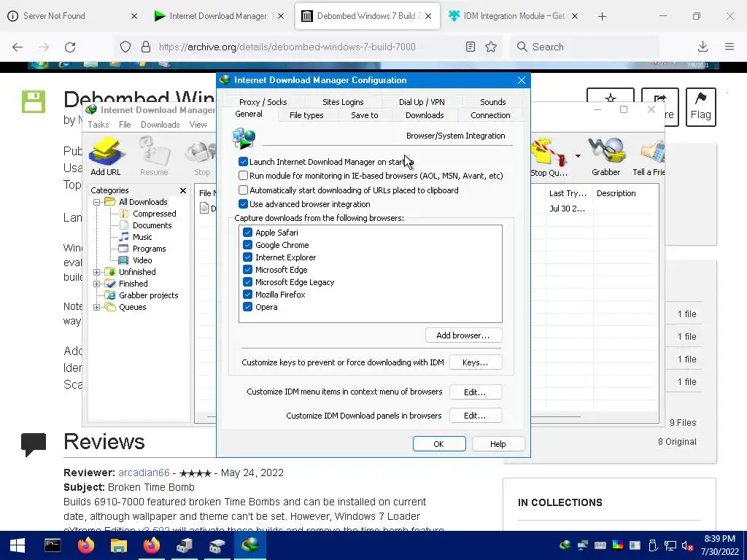The width and height of the screenshot is (747, 560).
Task: Open Stop Queue dropdown arrow
Action: [578, 156]
